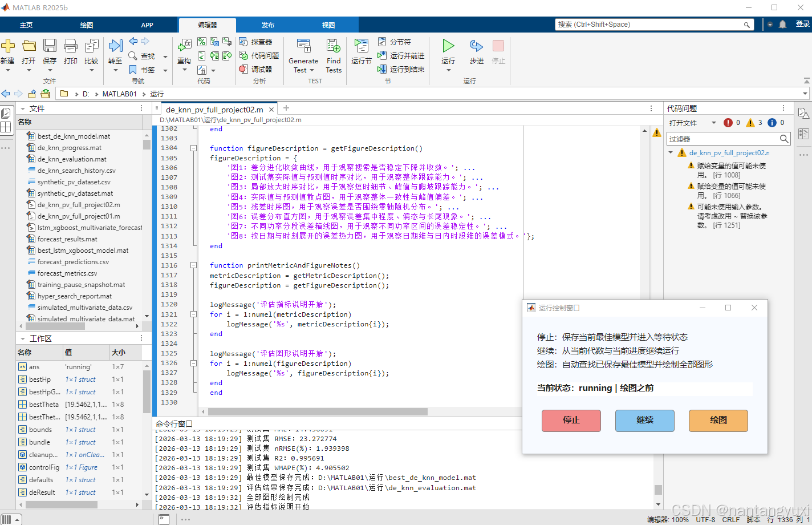Toggle the info filter (blue icon)
The image size is (812, 525).
tap(772, 123)
